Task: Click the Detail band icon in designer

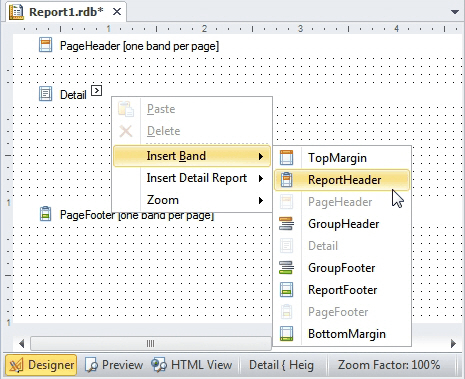Action: pyautogui.click(x=45, y=94)
